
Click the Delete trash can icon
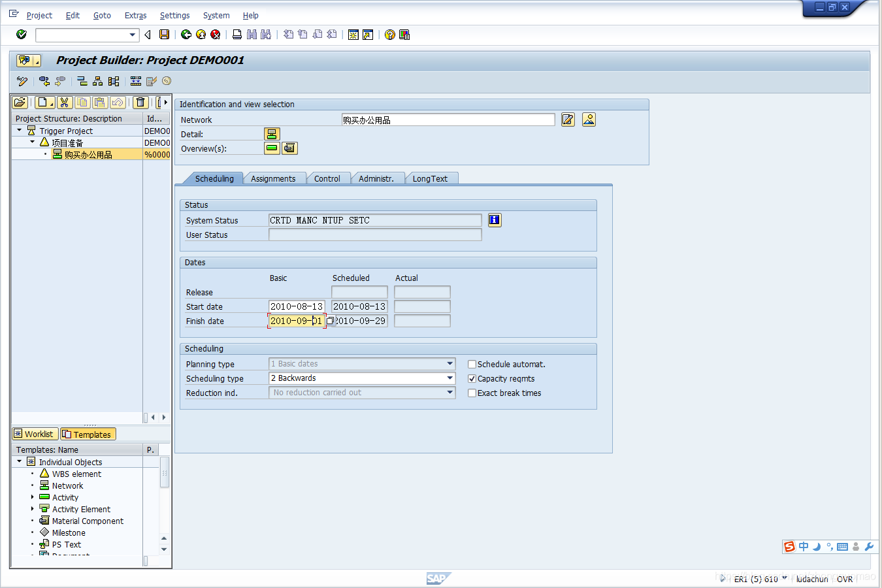click(140, 102)
